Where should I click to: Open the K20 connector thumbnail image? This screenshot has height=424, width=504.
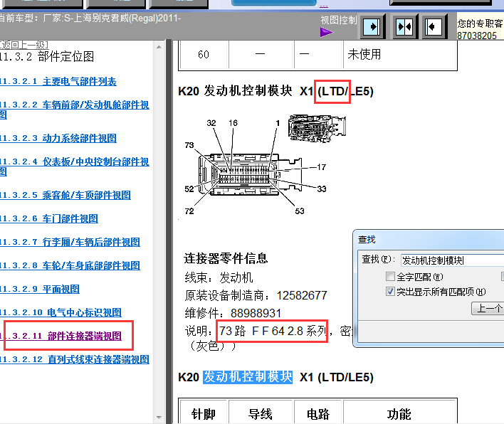pyautogui.click(x=317, y=129)
